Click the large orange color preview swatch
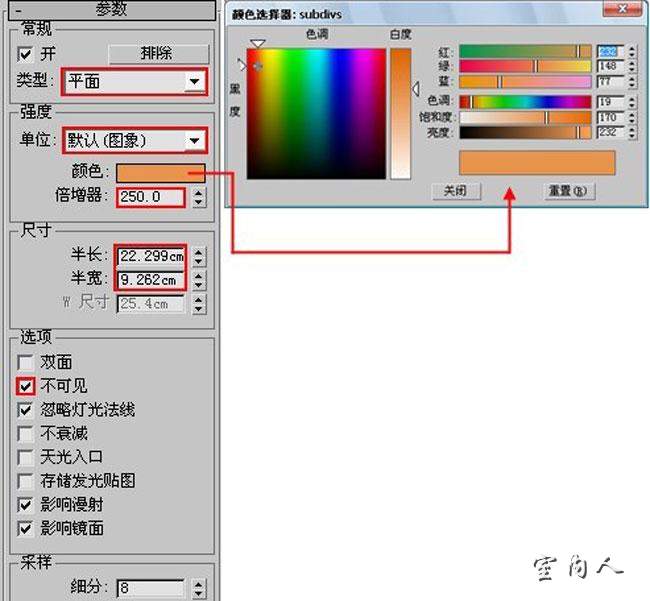Viewport: 650px width, 601px height. [x=537, y=162]
